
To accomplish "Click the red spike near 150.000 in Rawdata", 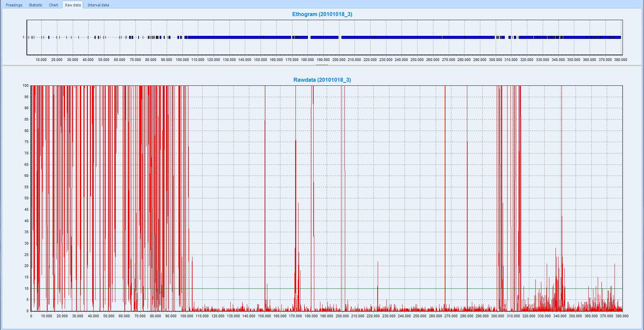I will pyautogui.click(x=265, y=198).
